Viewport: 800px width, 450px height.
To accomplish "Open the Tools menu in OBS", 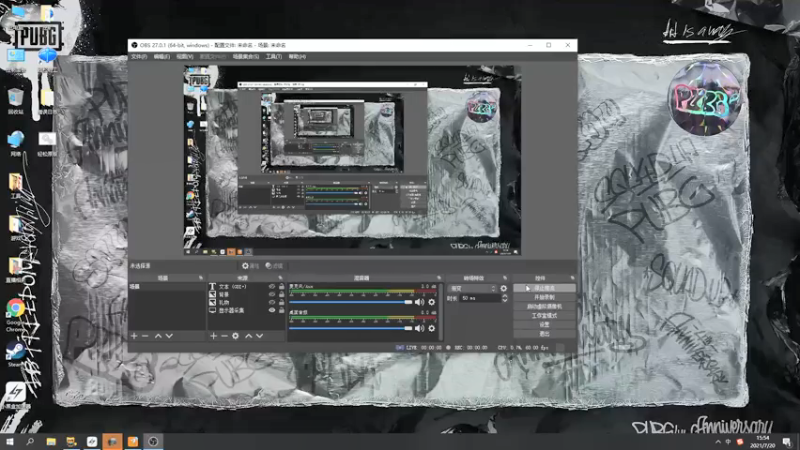I will click(273, 57).
